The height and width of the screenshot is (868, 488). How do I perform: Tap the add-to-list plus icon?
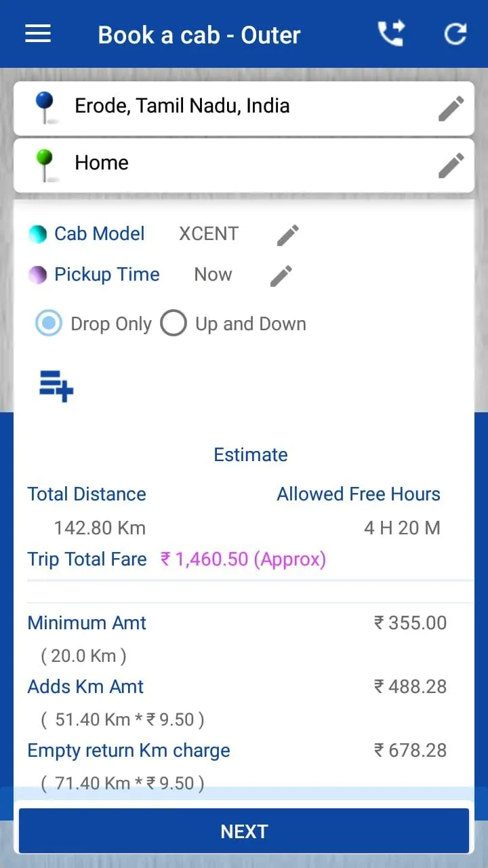[56, 386]
